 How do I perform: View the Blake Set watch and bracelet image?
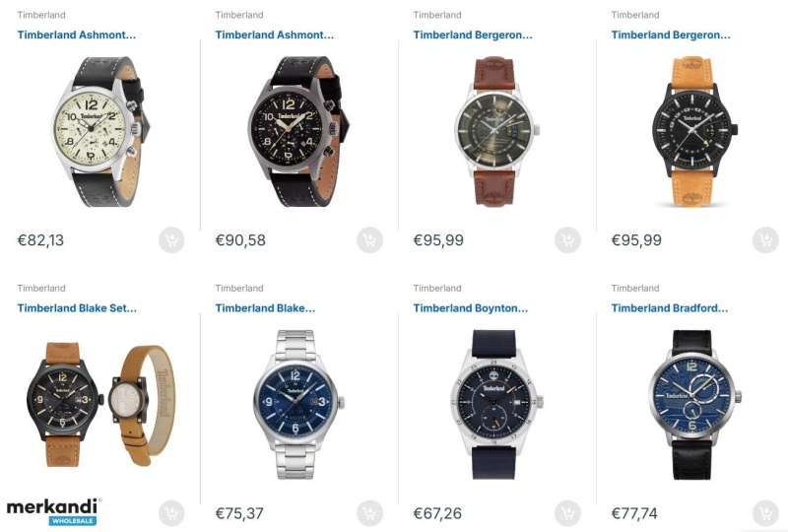pos(101,404)
